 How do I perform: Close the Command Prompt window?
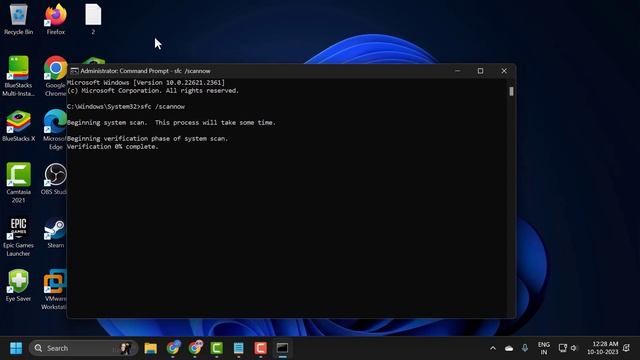pyautogui.click(x=504, y=71)
